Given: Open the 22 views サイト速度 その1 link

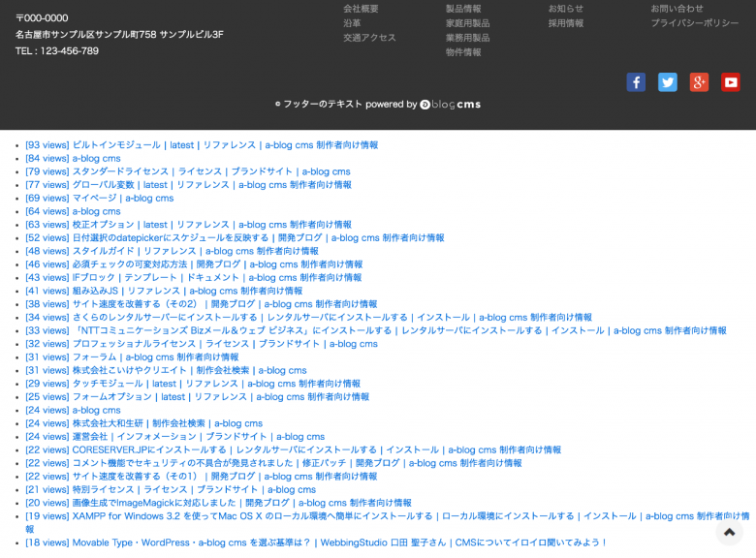Looking at the screenshot, I should [x=201, y=477].
